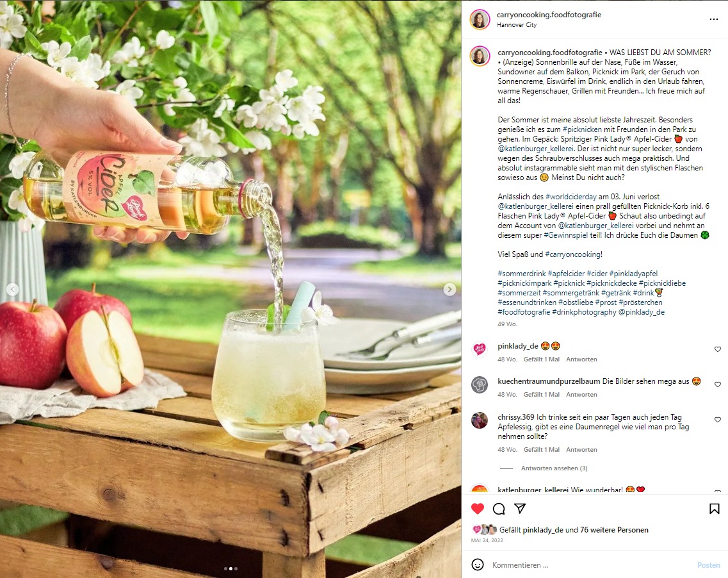728x578 pixels.
Task: Open the #worldciderday hashtag
Action: pos(570,197)
